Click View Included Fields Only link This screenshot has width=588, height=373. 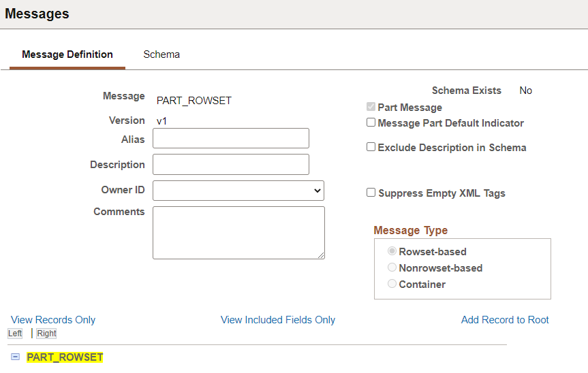[278, 320]
